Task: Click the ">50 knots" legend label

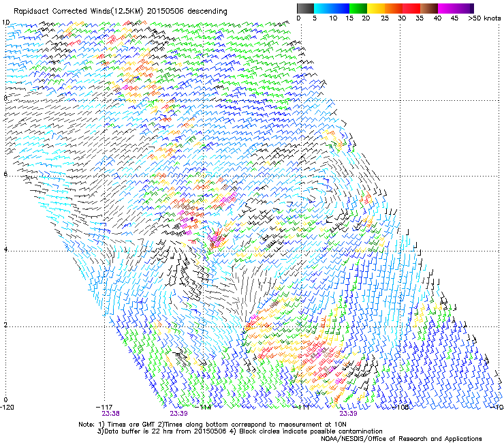Action: (484, 18)
